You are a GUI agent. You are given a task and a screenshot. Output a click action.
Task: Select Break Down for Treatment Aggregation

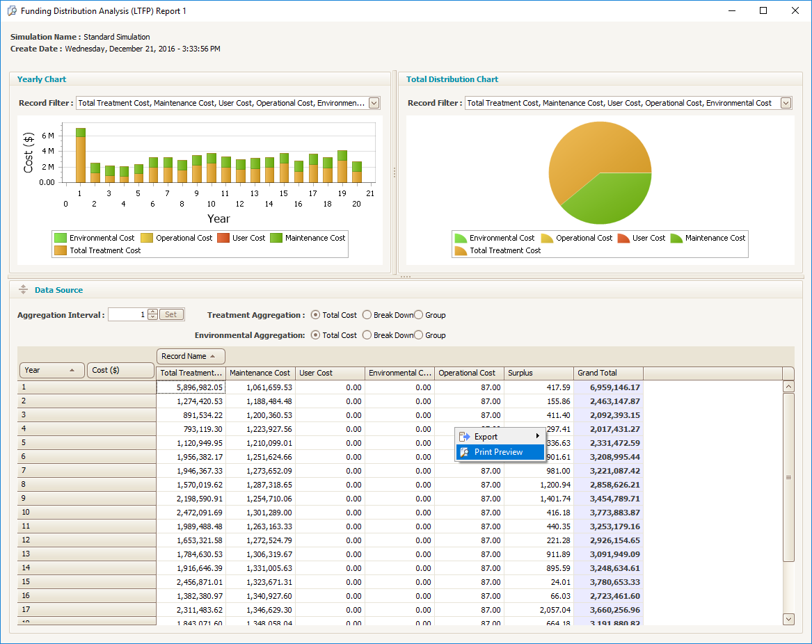(x=367, y=315)
